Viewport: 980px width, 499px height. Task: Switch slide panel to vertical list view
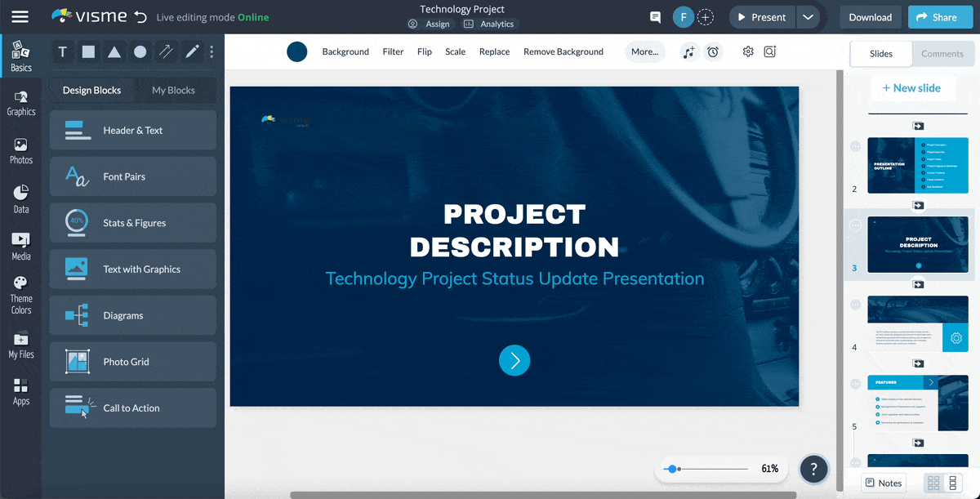pos(954,483)
